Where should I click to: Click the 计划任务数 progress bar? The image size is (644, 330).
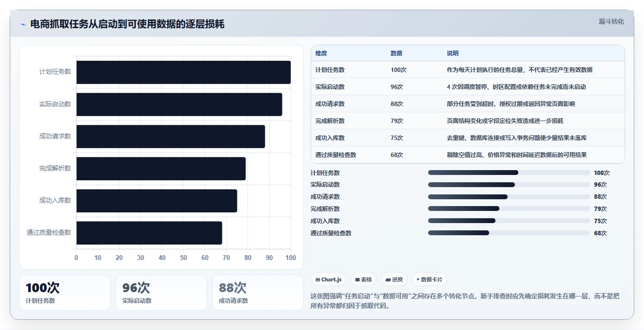509,173
